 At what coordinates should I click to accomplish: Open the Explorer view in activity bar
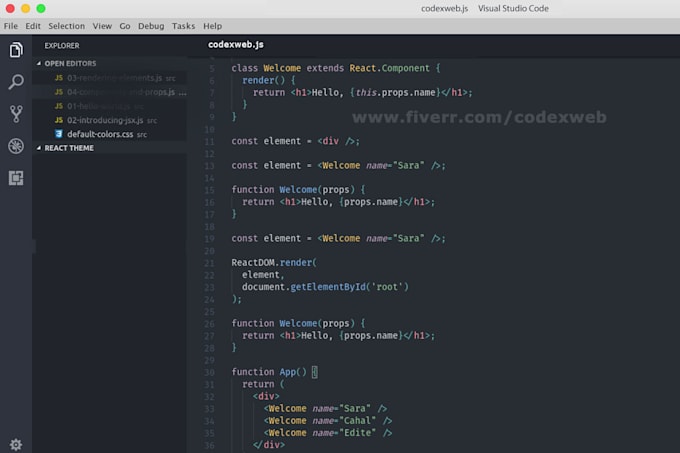[x=16, y=50]
